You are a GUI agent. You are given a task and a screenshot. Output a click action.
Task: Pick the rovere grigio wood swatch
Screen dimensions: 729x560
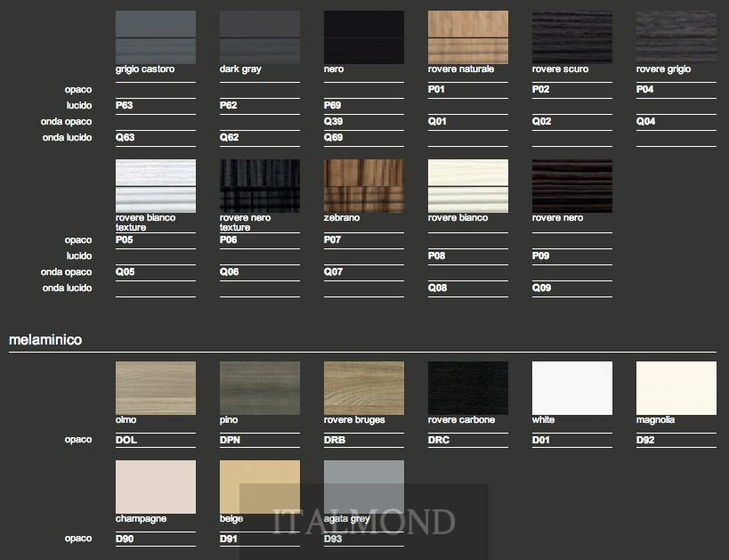point(676,37)
